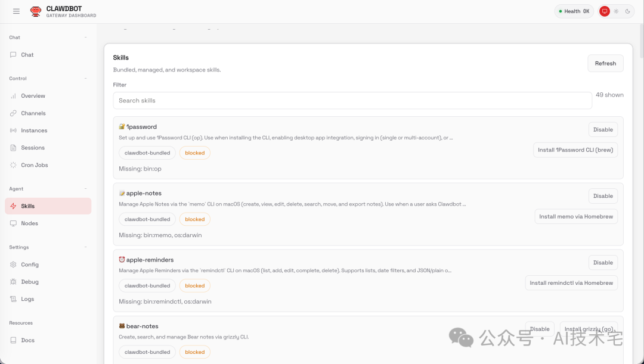Screen dimensions: 644x364
Task: Click the apple-reminders alarm clock icon
Action: 122,259
